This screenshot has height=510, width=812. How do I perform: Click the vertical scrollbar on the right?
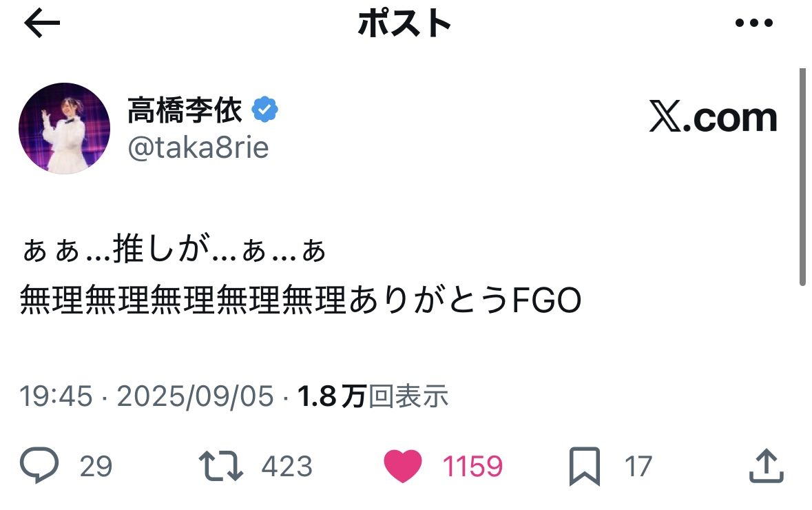(802, 176)
